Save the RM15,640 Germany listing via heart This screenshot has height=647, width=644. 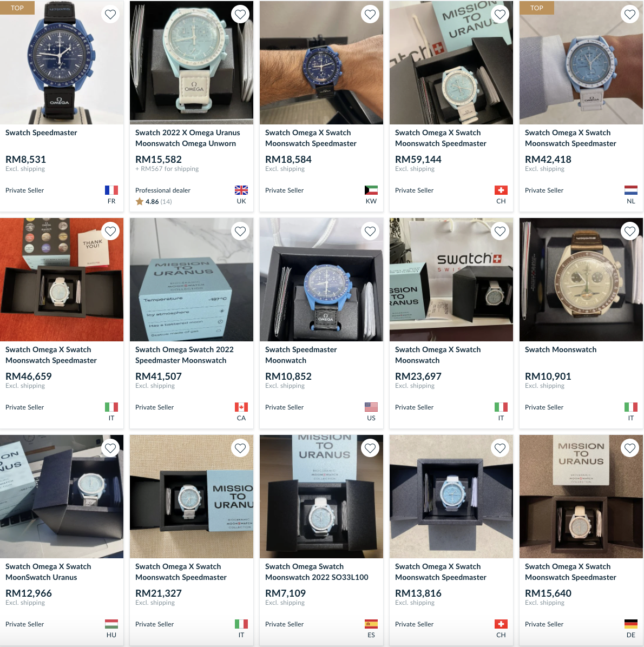pyautogui.click(x=630, y=448)
